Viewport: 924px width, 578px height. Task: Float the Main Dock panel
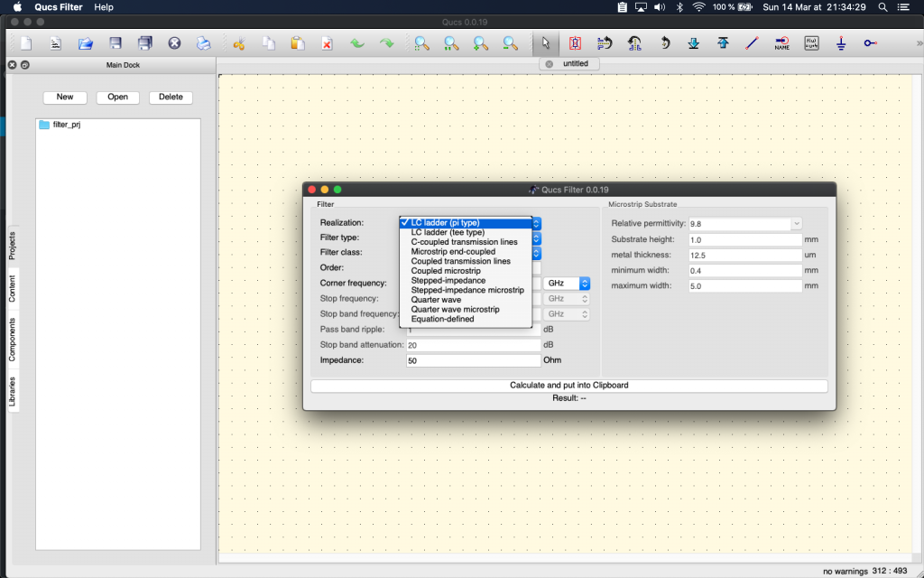pyautogui.click(x=24, y=65)
